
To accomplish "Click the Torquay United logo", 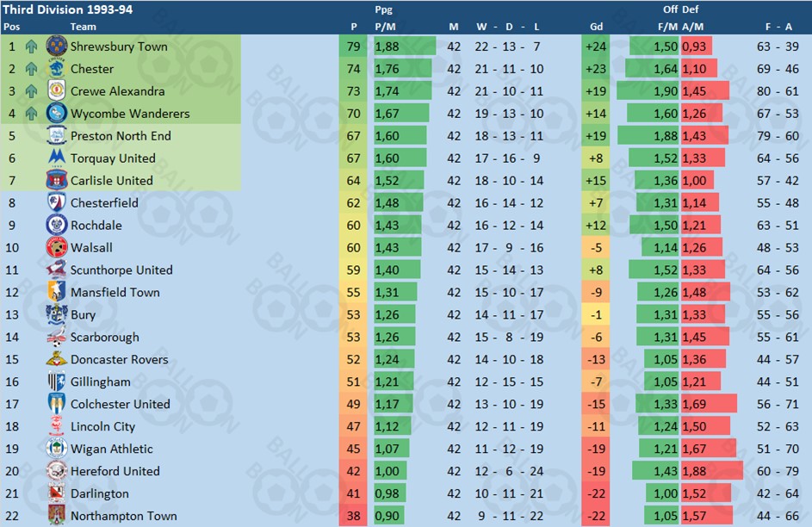I will click(57, 158).
